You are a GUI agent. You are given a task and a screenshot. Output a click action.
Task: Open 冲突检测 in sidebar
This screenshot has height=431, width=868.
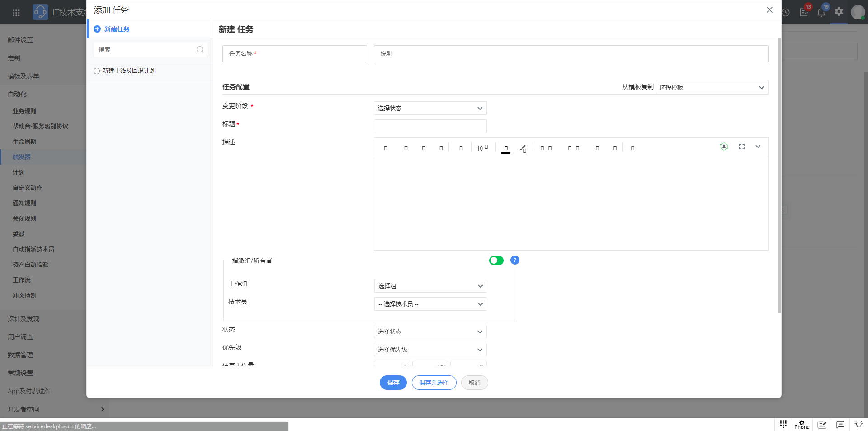(24, 295)
